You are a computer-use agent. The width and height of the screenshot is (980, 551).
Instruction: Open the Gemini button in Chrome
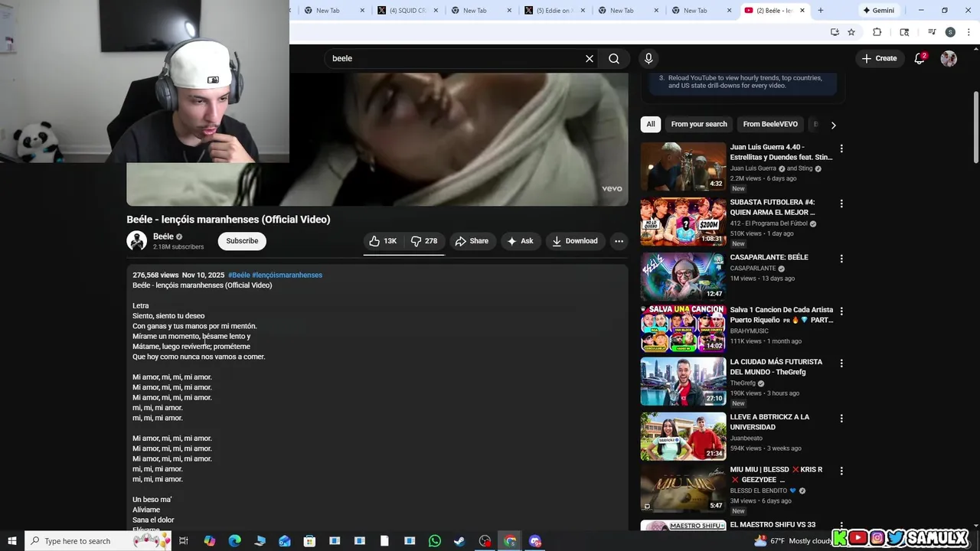coord(877,11)
